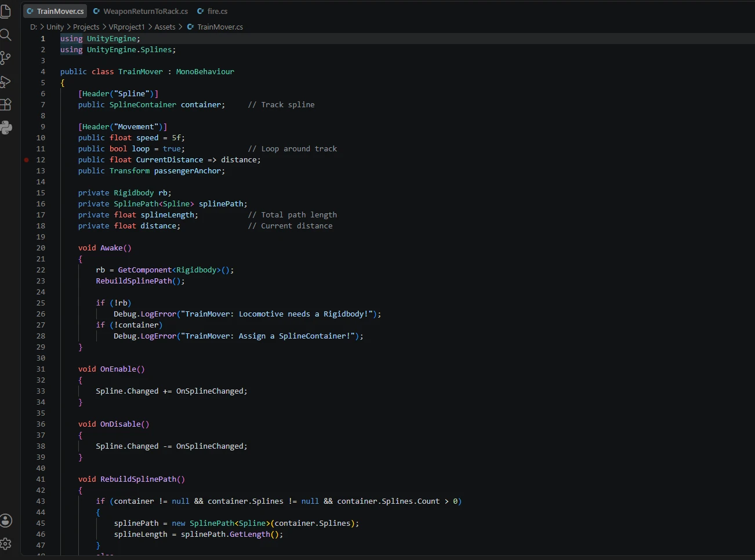Click line number 41 in the gutter

click(41, 479)
